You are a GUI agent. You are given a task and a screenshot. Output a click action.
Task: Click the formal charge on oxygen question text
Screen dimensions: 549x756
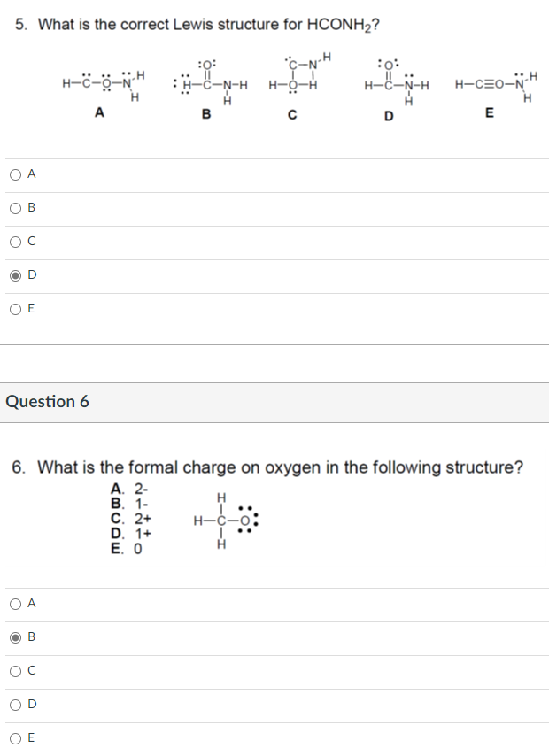click(x=267, y=467)
